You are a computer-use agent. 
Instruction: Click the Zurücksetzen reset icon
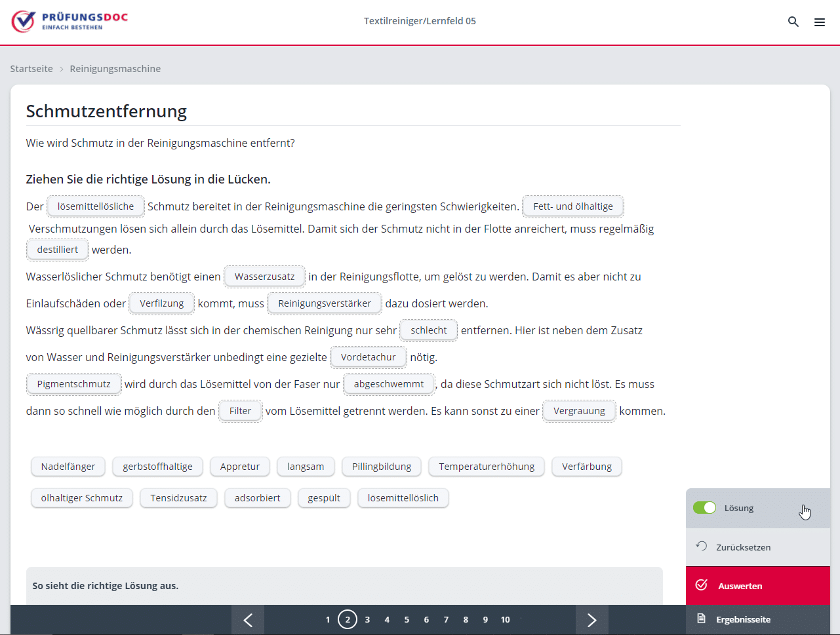pyautogui.click(x=701, y=547)
